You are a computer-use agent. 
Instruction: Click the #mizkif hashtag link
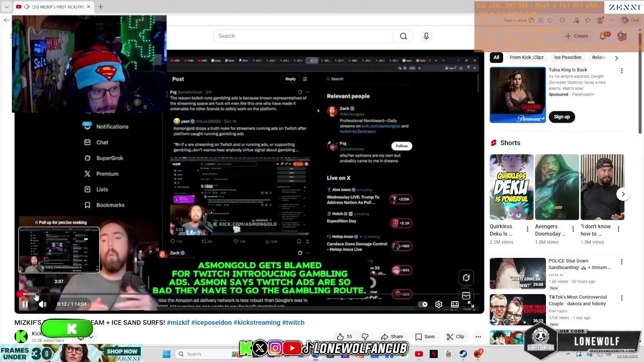pos(178,323)
